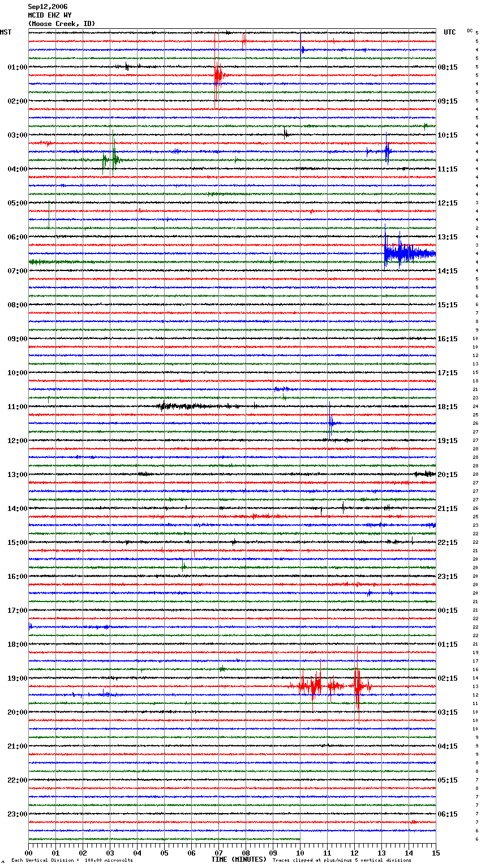Select the 03:00 MST time label
Image resolution: width=481 pixels, height=868 pixels.
(x=17, y=135)
